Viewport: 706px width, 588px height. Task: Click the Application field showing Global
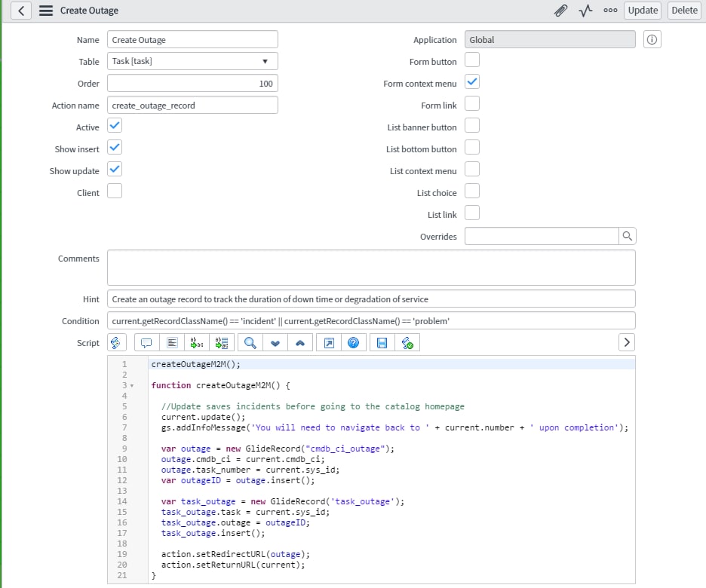(x=550, y=40)
